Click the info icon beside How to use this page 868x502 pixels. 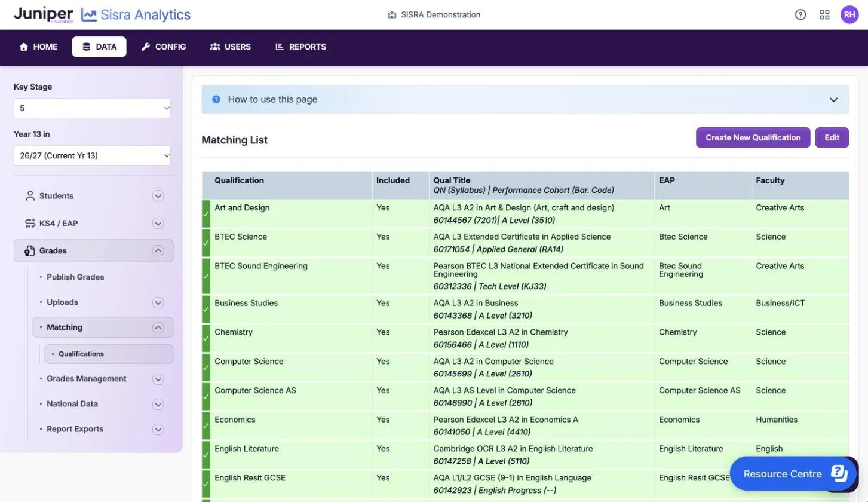coord(216,99)
